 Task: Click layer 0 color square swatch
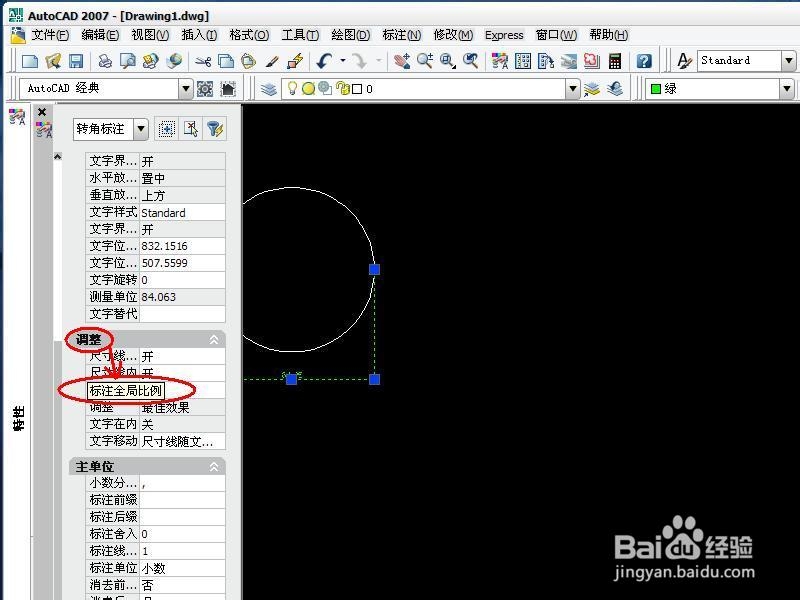click(357, 89)
